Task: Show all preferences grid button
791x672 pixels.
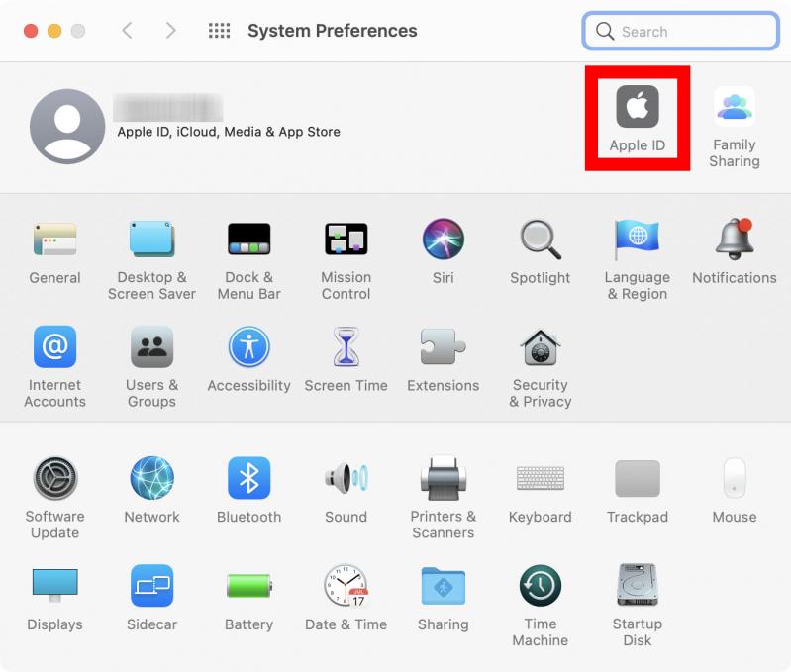Action: [220, 31]
